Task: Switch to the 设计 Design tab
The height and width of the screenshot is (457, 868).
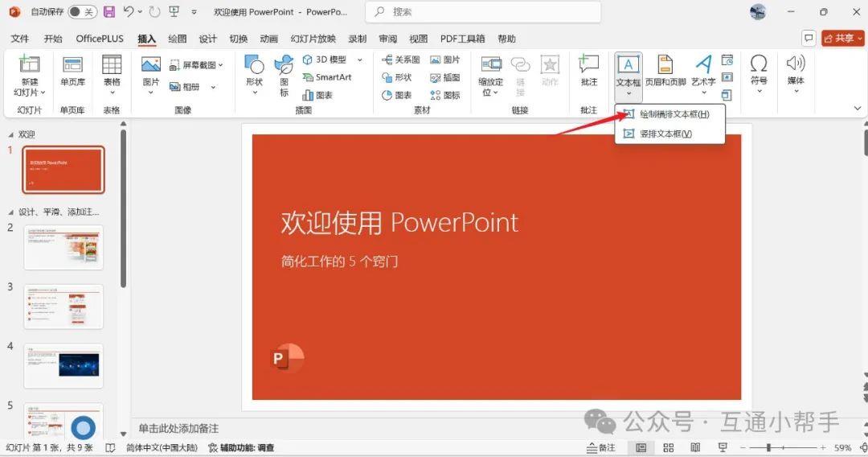Action: (x=207, y=39)
